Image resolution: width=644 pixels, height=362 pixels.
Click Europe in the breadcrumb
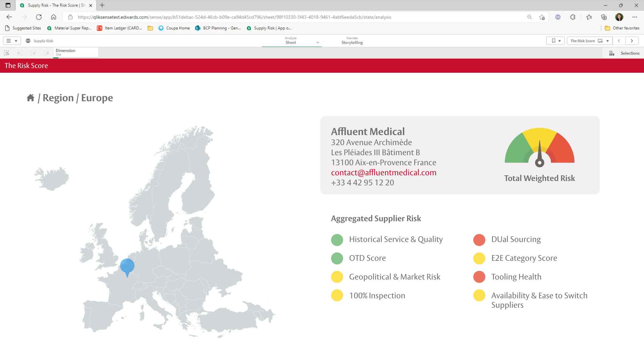97,98
